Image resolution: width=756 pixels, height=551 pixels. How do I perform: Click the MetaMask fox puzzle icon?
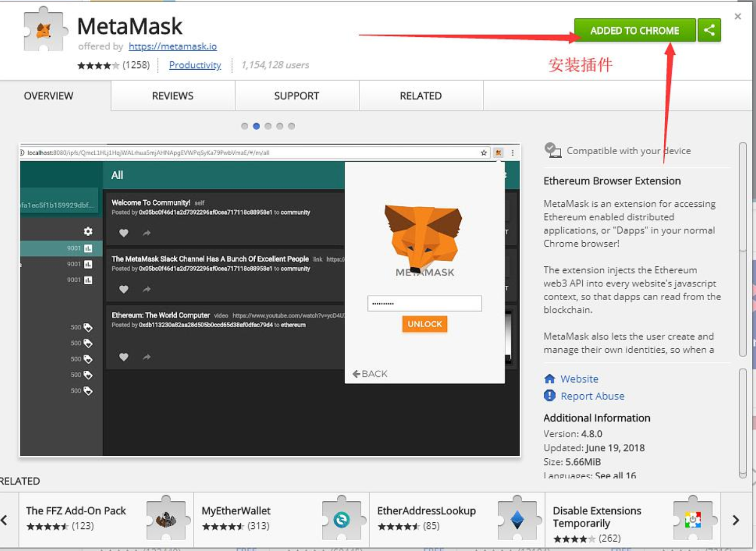(x=45, y=30)
